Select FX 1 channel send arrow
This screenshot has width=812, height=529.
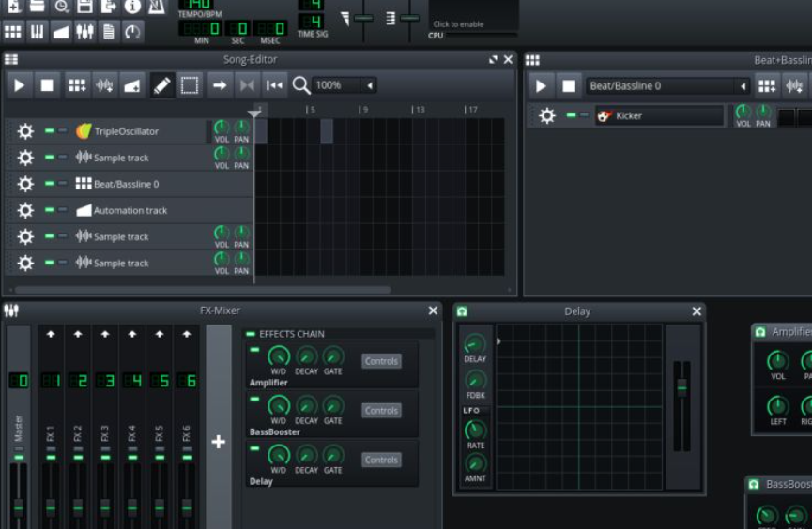[x=51, y=335]
